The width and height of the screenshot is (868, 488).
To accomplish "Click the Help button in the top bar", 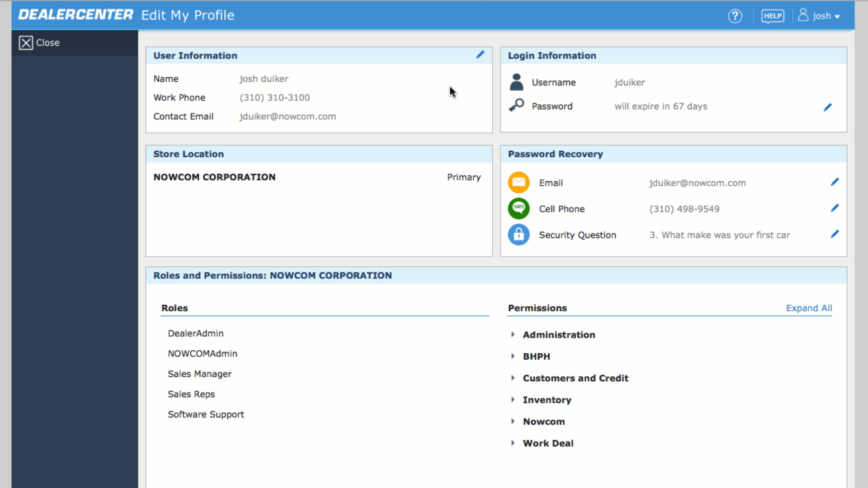I will 773,15.
